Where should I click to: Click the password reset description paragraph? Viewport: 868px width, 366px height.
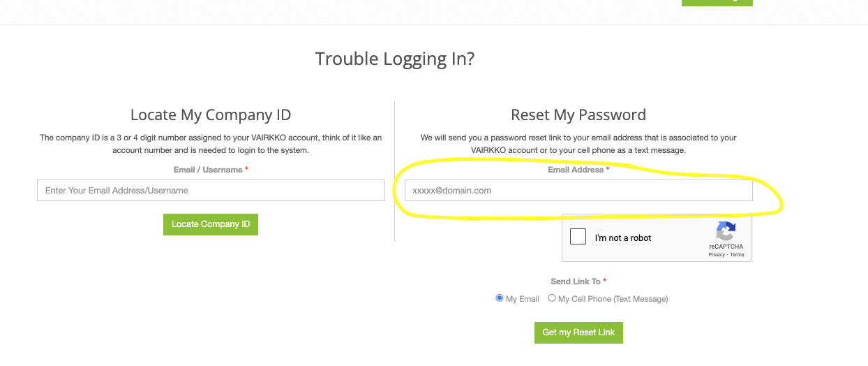[578, 144]
